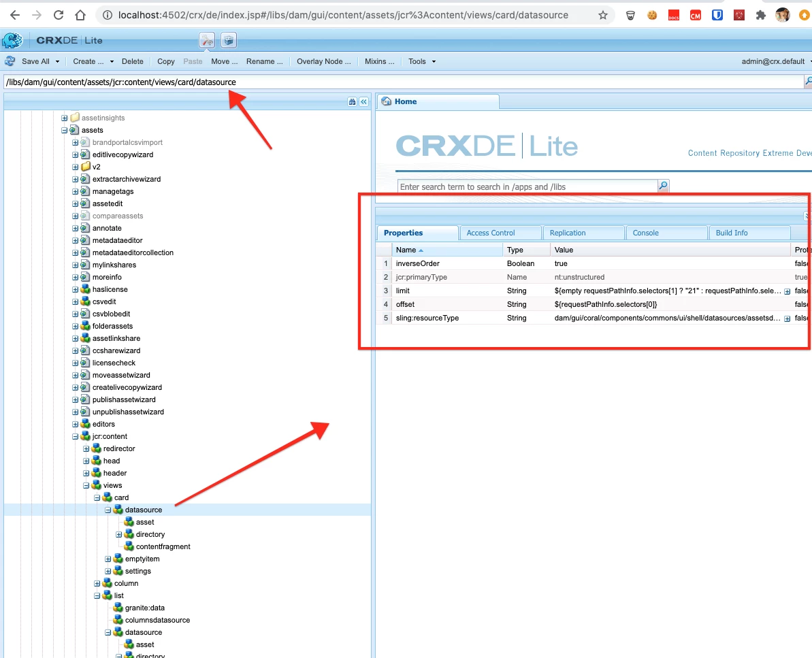Click the node icon beside columnsdatasource

[x=118, y=620]
